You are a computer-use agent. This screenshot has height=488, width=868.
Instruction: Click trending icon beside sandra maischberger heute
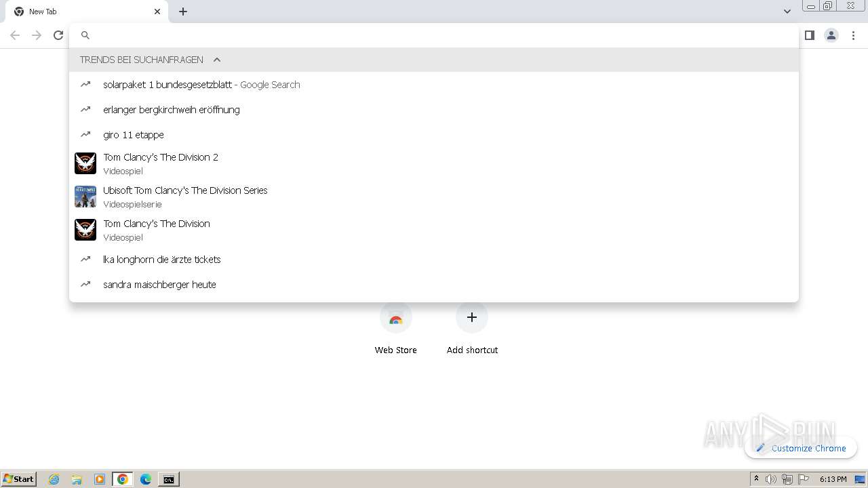click(85, 285)
